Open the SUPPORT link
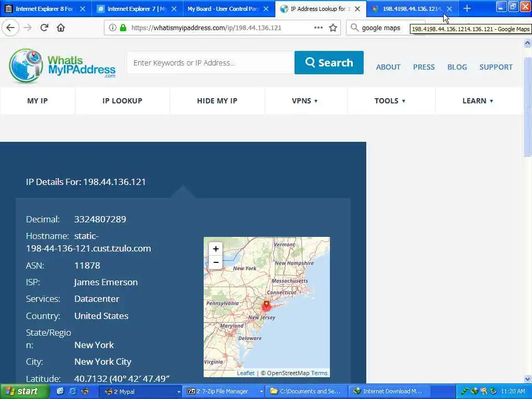This screenshot has width=532, height=399. coord(496,67)
